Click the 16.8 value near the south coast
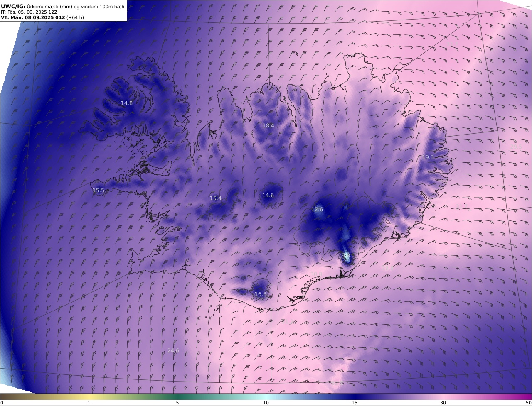Image resolution: width=532 pixels, height=406 pixels. 261,294
